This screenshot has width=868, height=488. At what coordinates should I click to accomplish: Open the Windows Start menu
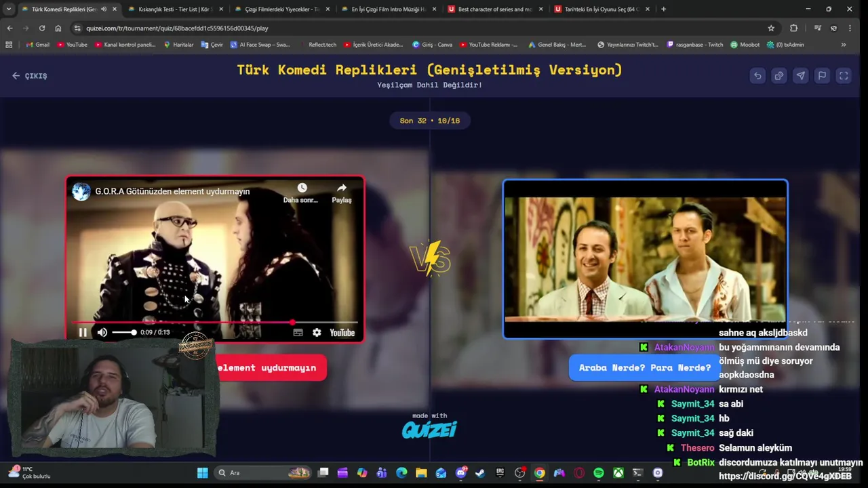click(x=202, y=472)
